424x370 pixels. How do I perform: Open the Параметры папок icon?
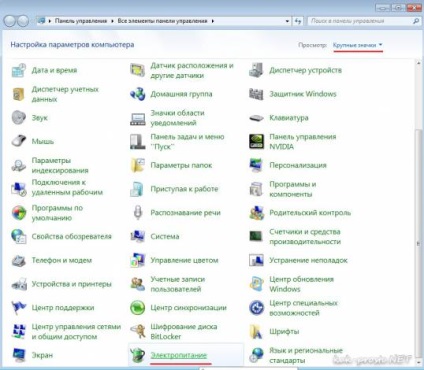(x=137, y=165)
